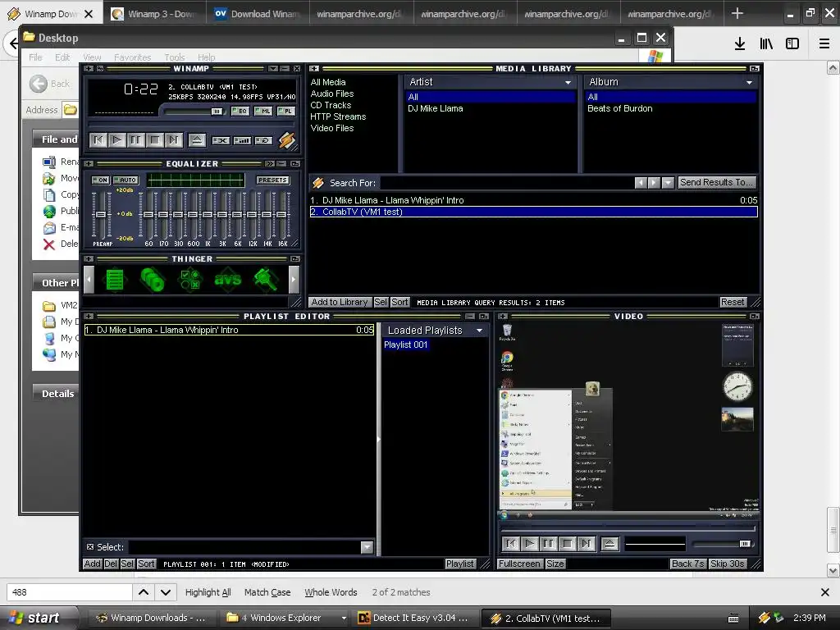Toggle the PL playlist button
Screen dimensions: 840x630
click(285, 112)
